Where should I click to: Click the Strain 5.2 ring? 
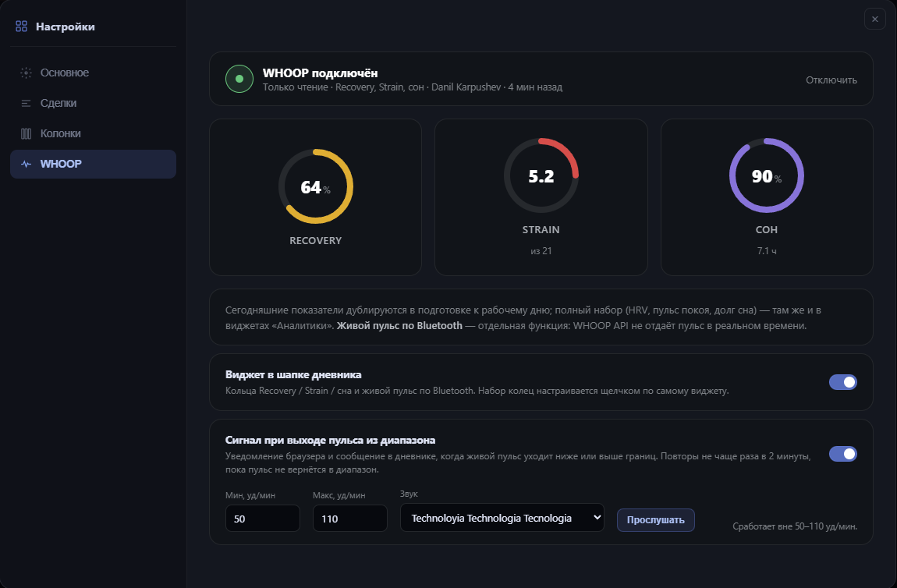tap(541, 175)
